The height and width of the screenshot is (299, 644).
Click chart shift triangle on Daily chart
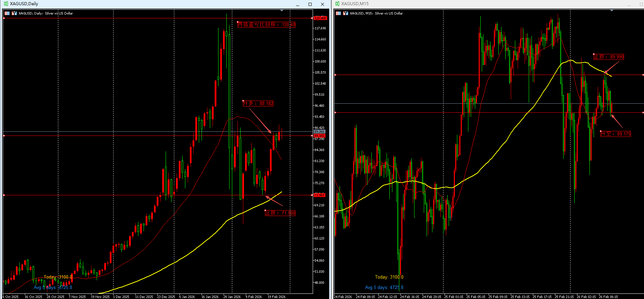pyautogui.click(x=282, y=11)
